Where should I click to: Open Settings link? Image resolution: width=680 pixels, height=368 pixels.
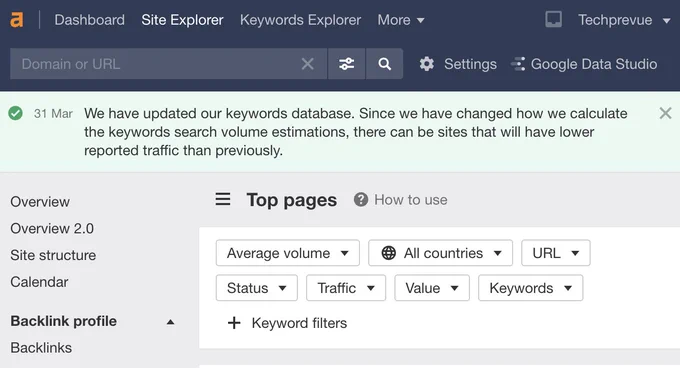pyautogui.click(x=470, y=64)
